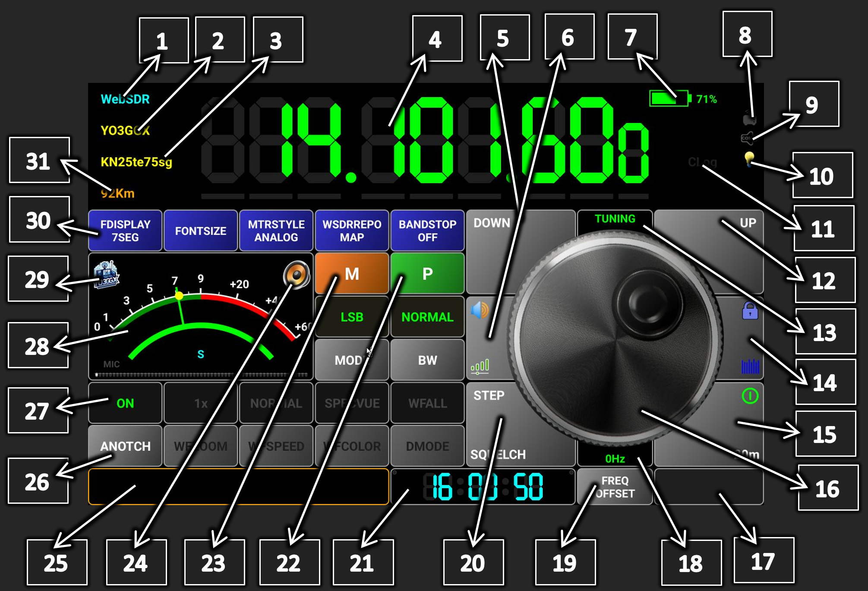Click the battery indicator icon
This screenshot has height=591, width=868.
click(x=669, y=98)
